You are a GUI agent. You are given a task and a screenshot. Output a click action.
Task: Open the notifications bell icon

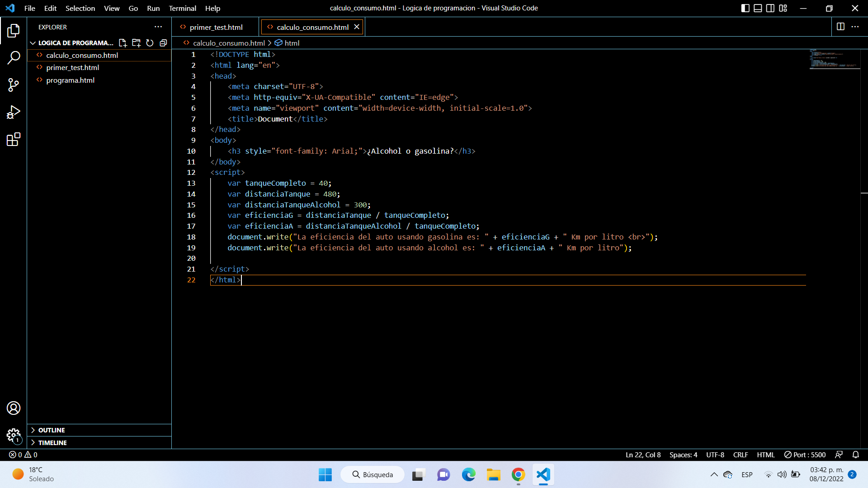pos(855,455)
